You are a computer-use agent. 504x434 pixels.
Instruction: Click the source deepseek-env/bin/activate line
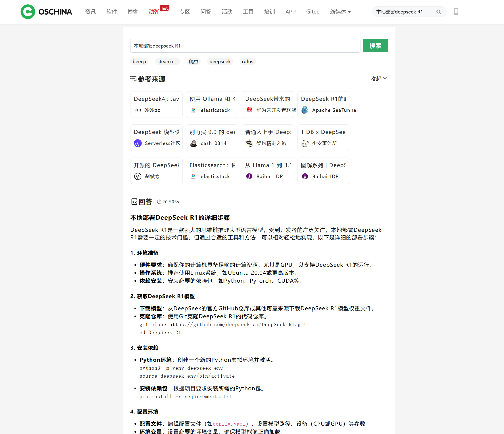pyautogui.click(x=187, y=376)
